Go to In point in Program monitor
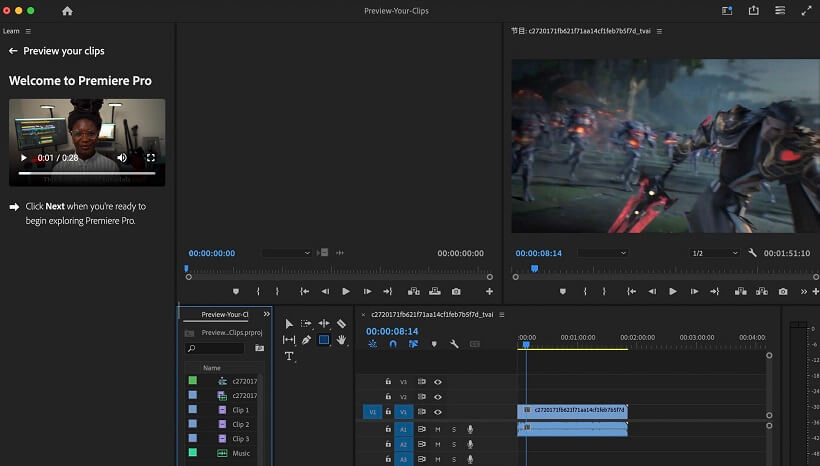Viewport: 820px width, 466px height. coord(631,291)
